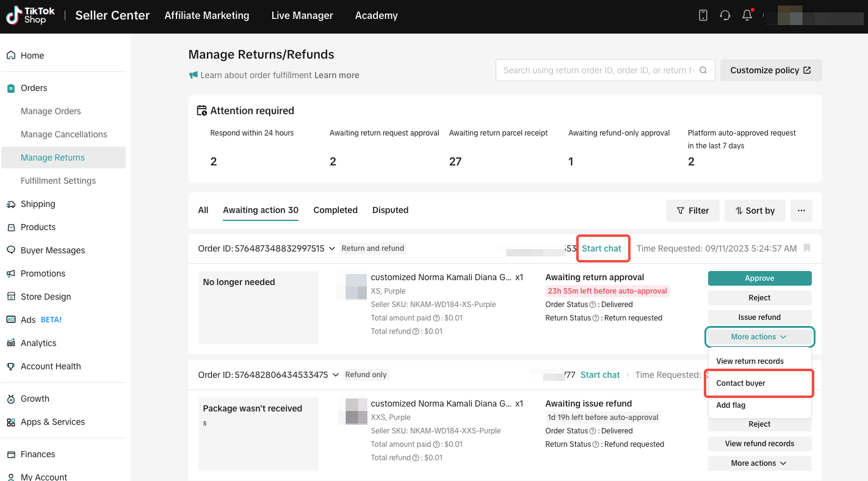Screen dimensions: 868x481
Task: Go to Buyer Messages in sidebar
Action: click(x=52, y=250)
